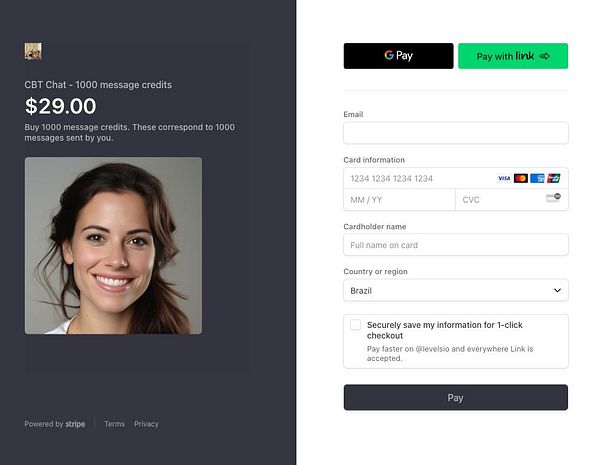Focus the card number field

(456, 178)
